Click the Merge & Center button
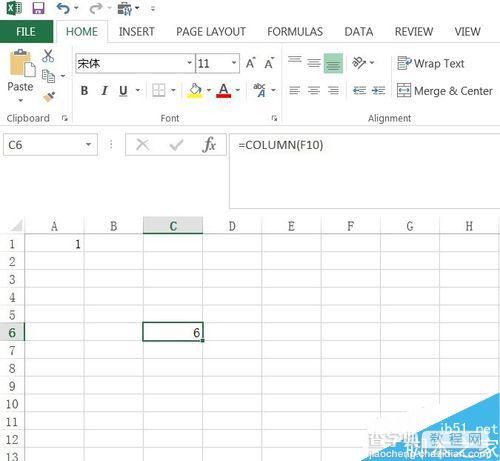 coord(444,91)
